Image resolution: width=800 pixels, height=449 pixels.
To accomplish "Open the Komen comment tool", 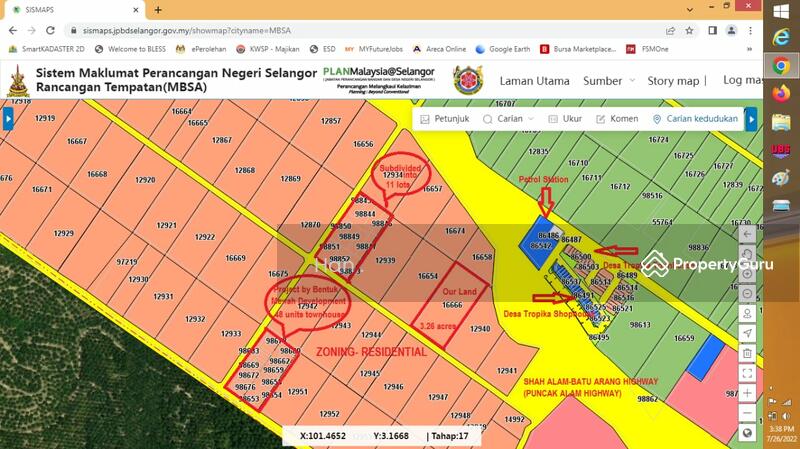I will [616, 119].
